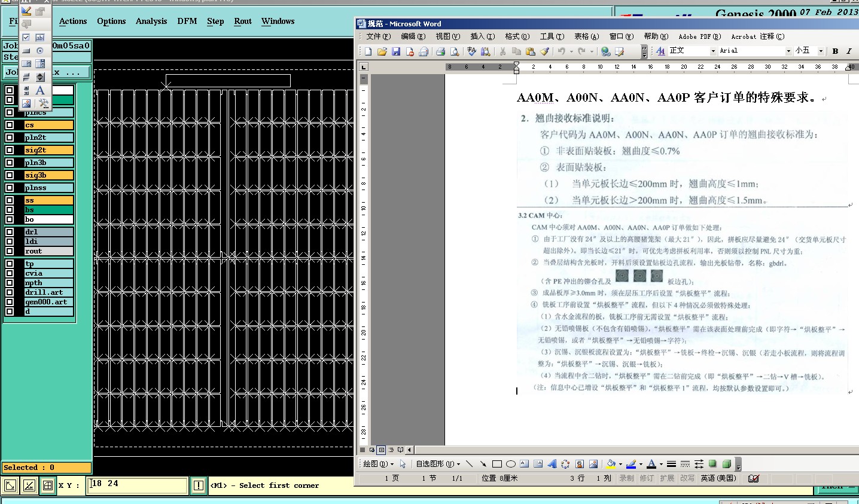
Task: Insert a checkbox control from Control Toolbox
Action: pyautogui.click(x=26, y=37)
